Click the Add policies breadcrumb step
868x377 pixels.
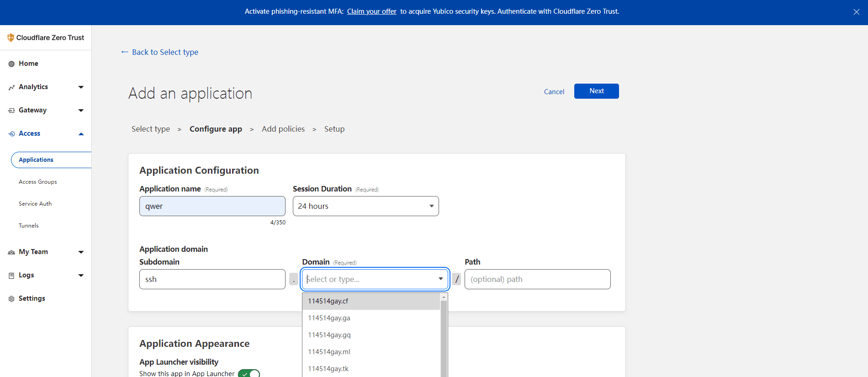(283, 129)
